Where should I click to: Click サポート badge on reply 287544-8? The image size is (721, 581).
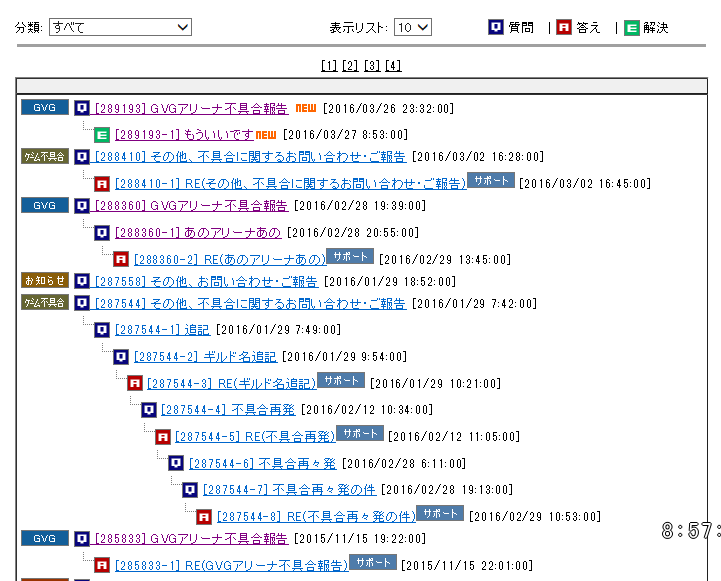click(440, 513)
